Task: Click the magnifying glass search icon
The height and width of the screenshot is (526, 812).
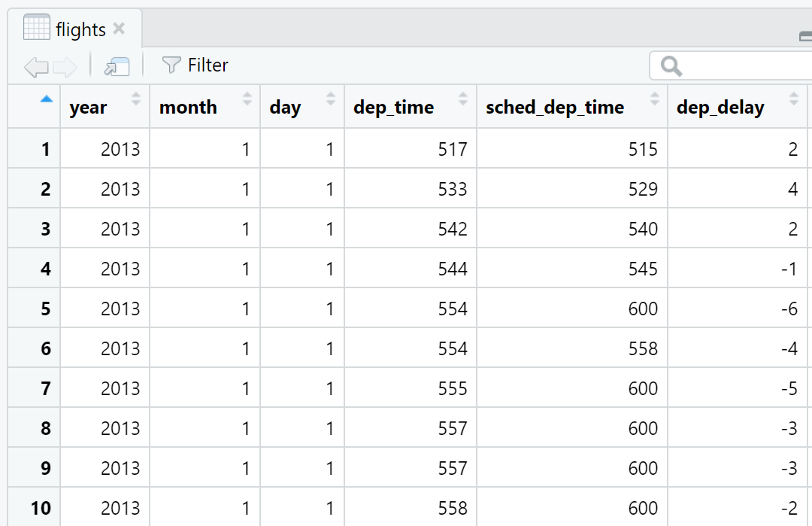Action: tap(671, 67)
